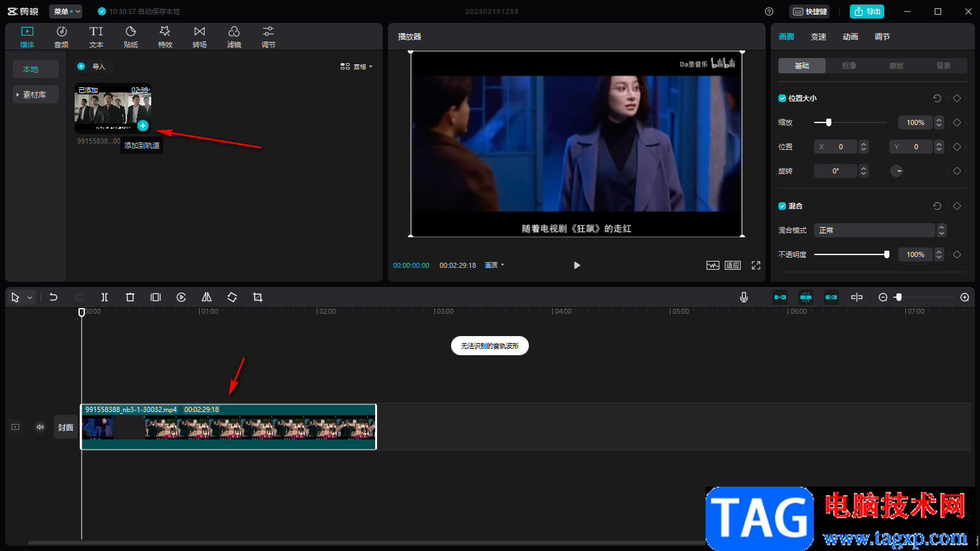Toggle the 混合 blend checkbox
The width and height of the screenshot is (980, 551).
782,206
